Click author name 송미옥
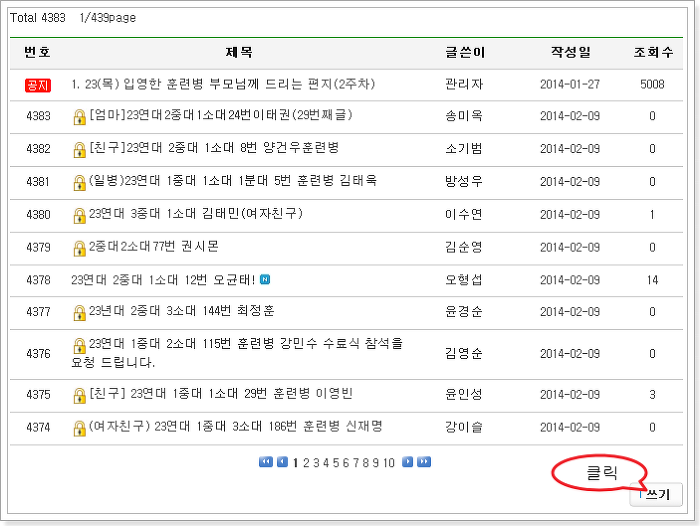Image resolution: width=700 pixels, height=526 pixels. click(x=464, y=116)
